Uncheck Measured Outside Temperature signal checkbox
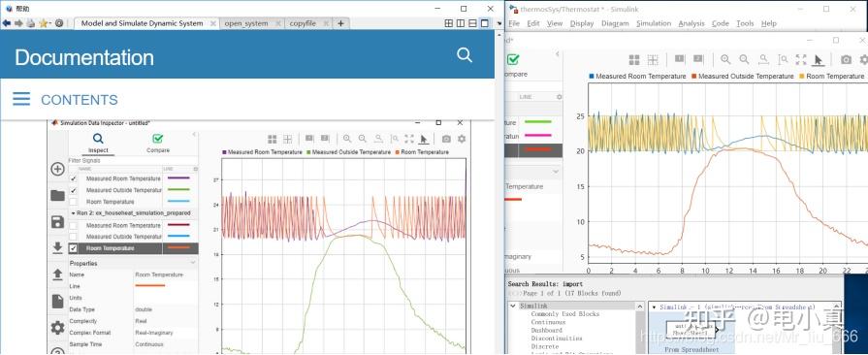868x355 pixels. point(73,190)
